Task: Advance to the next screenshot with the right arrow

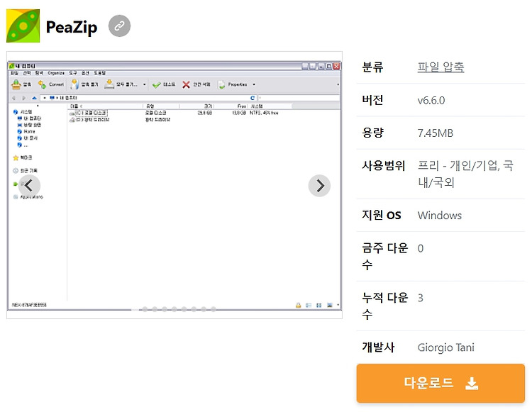Action: point(319,186)
